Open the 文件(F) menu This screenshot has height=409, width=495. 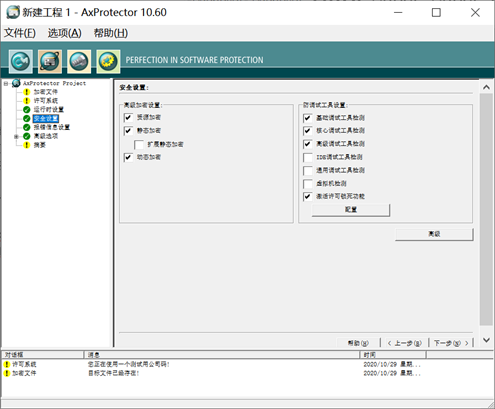pos(20,33)
